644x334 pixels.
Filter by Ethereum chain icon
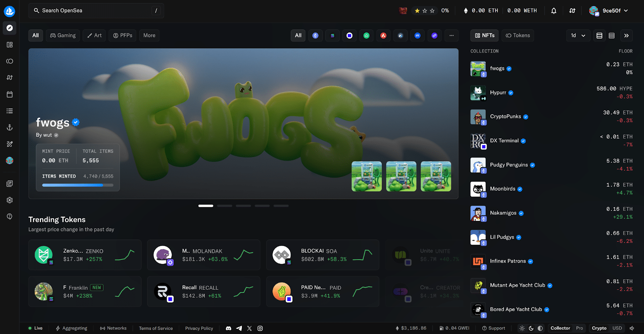click(x=316, y=35)
